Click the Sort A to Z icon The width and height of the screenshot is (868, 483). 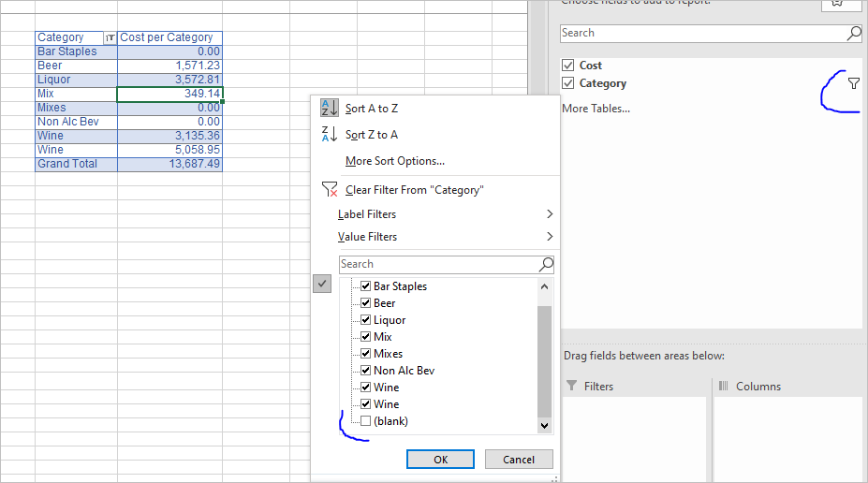[x=330, y=108]
